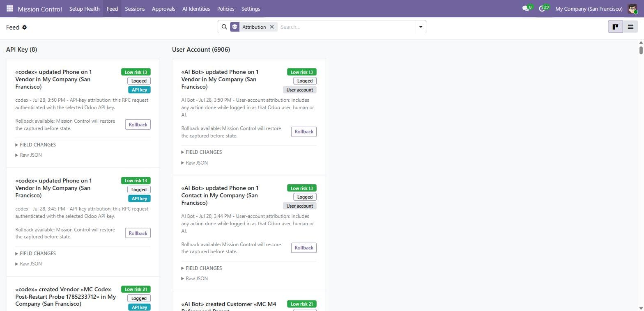This screenshot has width=644, height=311.
Task: Open the Feed settings gear icon
Action: (x=25, y=27)
